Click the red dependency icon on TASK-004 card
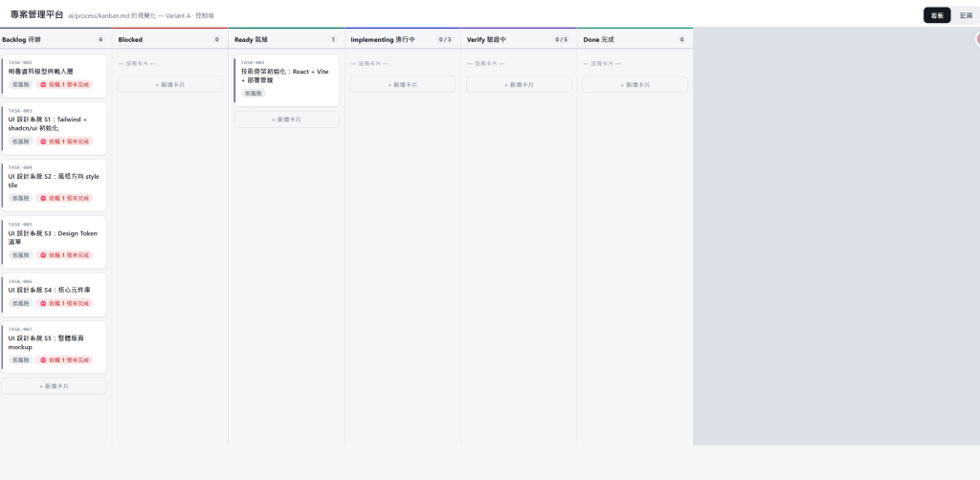 (x=43, y=199)
